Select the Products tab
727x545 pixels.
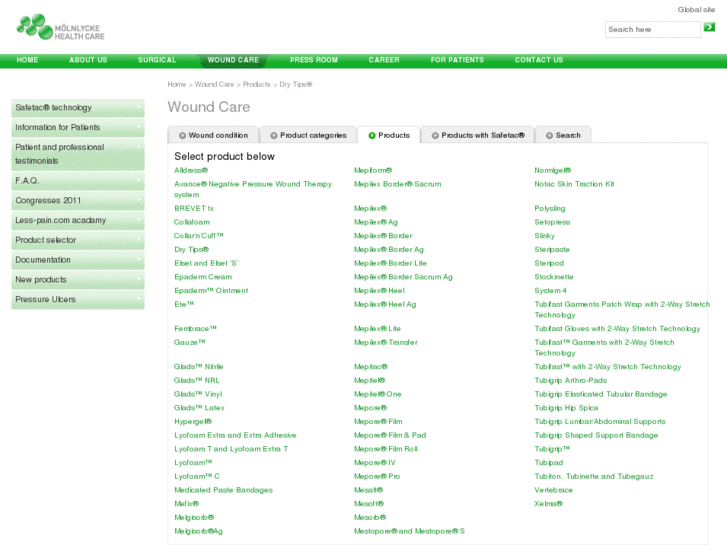(389, 135)
